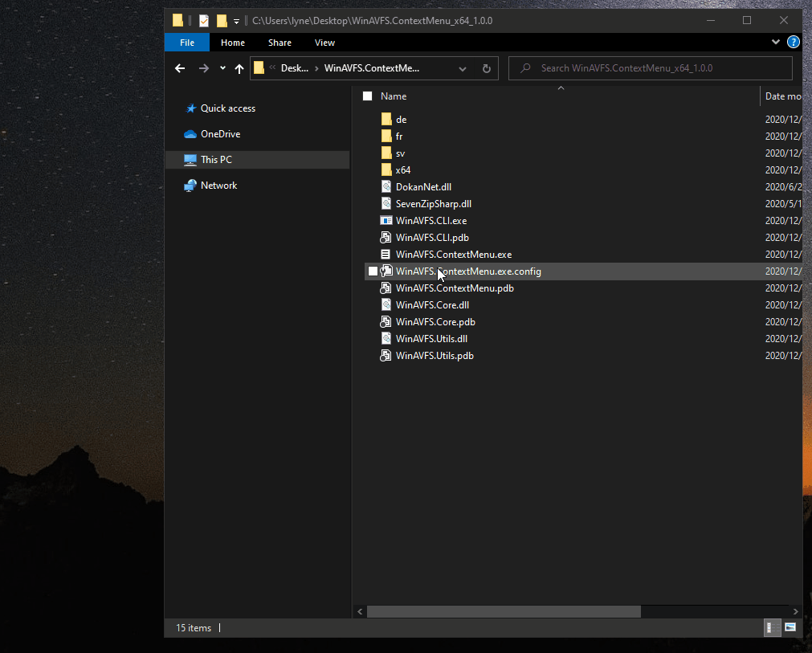Click the 15 items status text
Image resolution: width=812 pixels, height=653 pixels.
pyautogui.click(x=194, y=628)
